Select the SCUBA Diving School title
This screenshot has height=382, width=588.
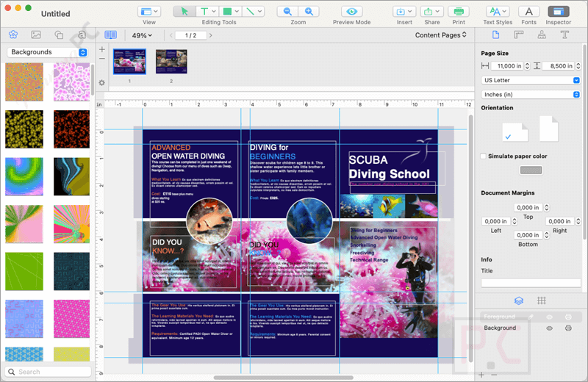(389, 167)
